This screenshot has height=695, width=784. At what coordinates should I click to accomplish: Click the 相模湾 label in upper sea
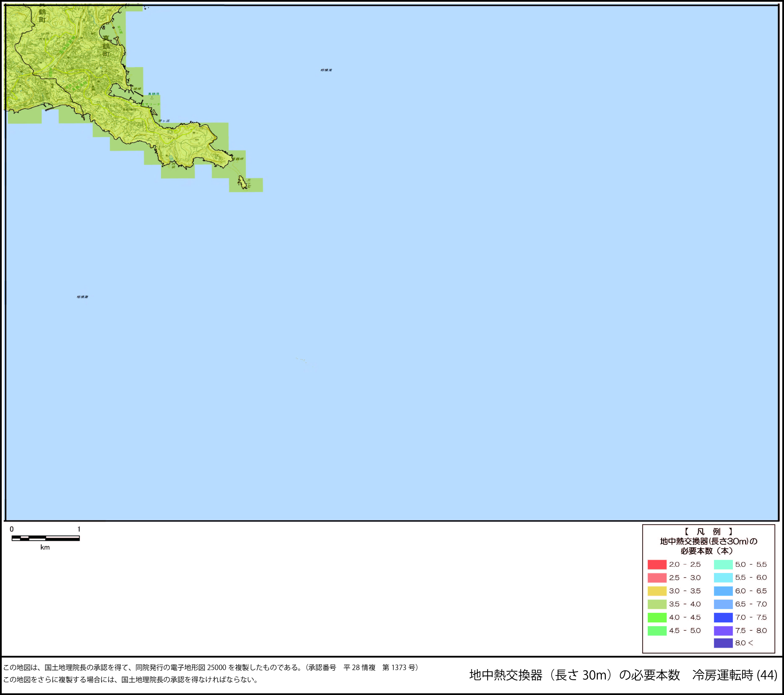point(326,70)
